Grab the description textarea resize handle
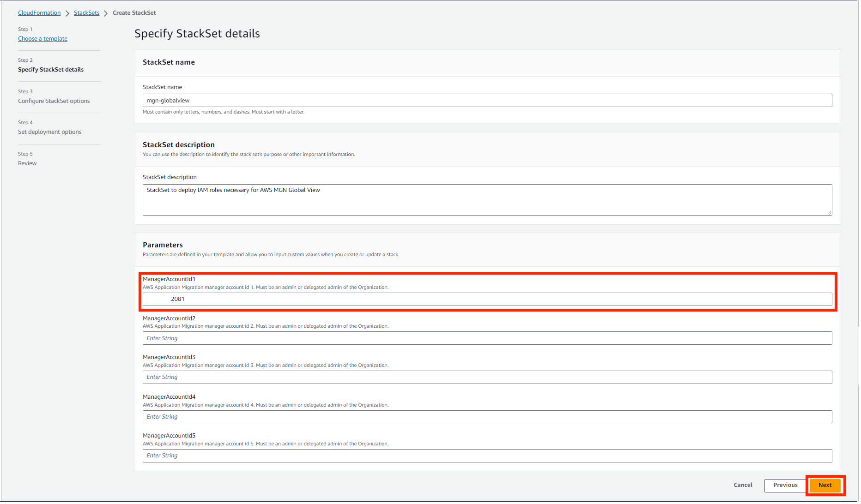Image resolution: width=861 pixels, height=504 pixels. pyautogui.click(x=830, y=213)
